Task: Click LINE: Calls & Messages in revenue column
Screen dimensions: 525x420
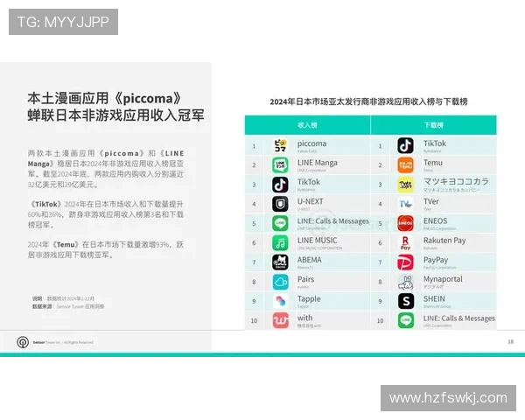Action: pos(332,221)
